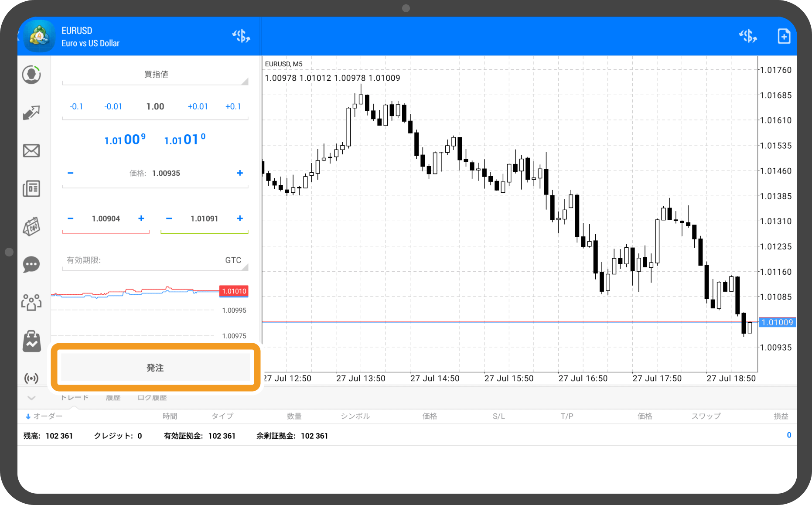Switch to the ログ履歴 tab
The height and width of the screenshot is (505, 812).
click(x=152, y=398)
